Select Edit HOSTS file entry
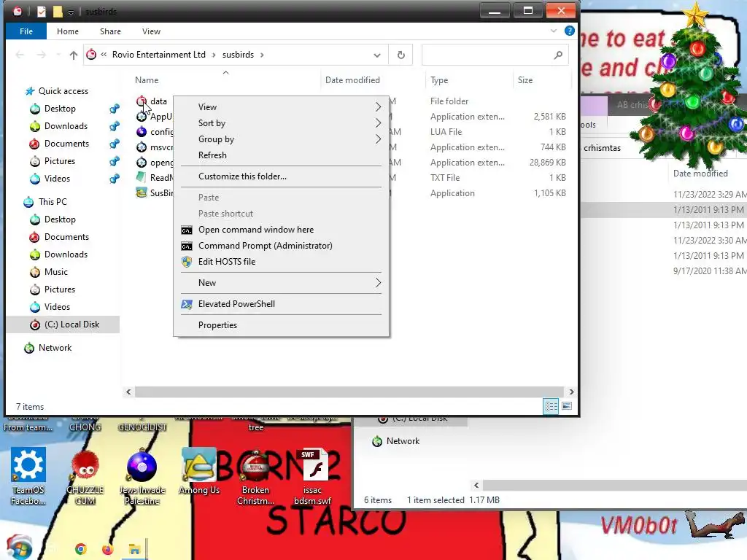Viewport: 747px width, 560px height. [x=281, y=262]
